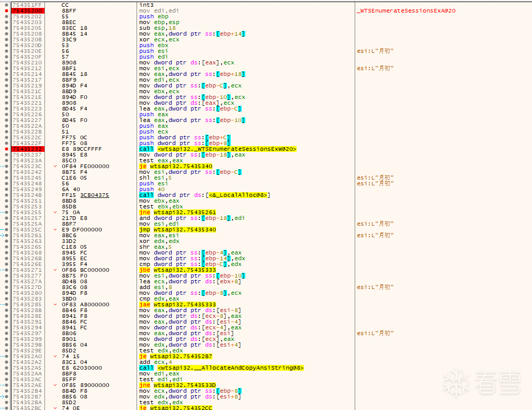Toggle the red breakpoint dot at 75435232
The height and width of the screenshot is (410, 532).
[x=6, y=149]
